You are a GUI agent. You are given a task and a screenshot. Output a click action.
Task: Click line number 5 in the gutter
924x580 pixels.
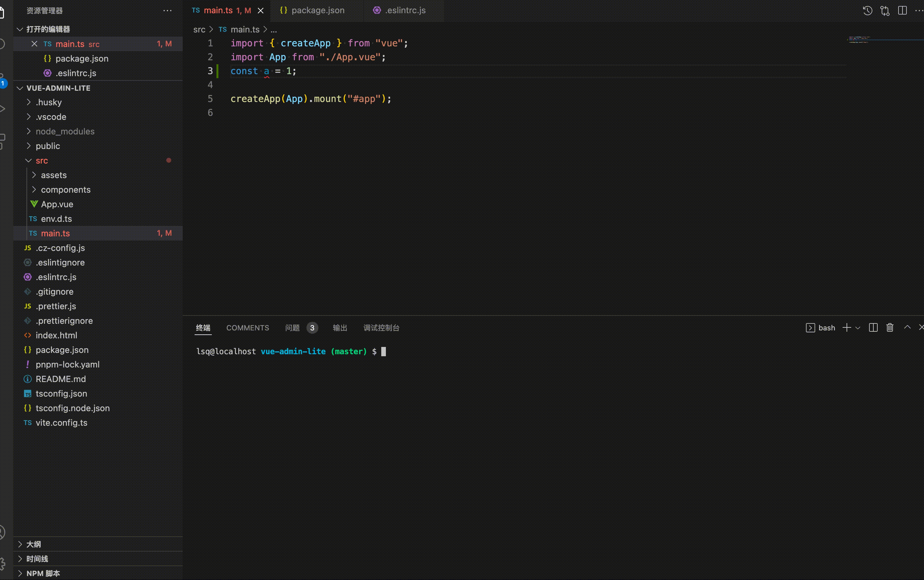[x=210, y=99]
